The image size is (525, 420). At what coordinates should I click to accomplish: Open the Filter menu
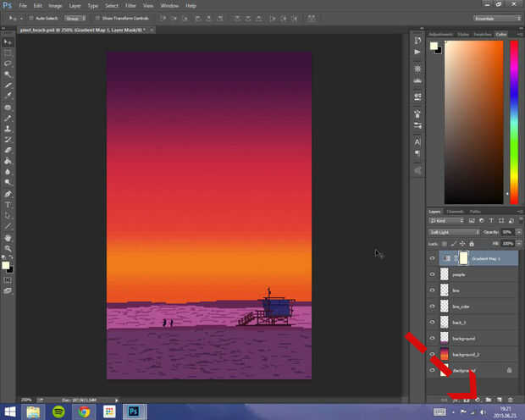131,5
